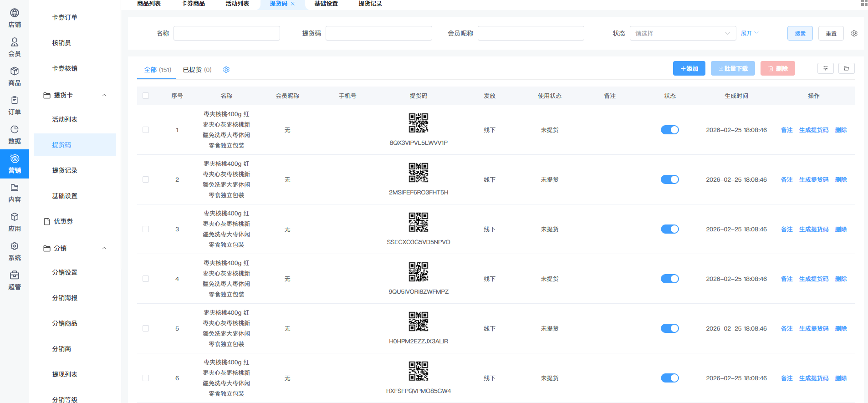The image size is (868, 403).
Task: Focus the 名称 search input
Action: [x=227, y=33]
